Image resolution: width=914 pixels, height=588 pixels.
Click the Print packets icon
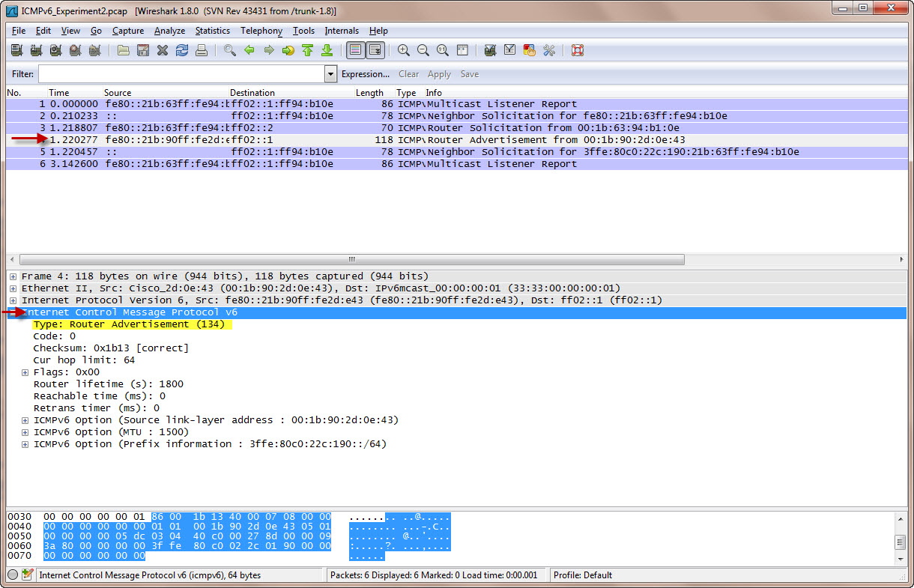coord(202,50)
